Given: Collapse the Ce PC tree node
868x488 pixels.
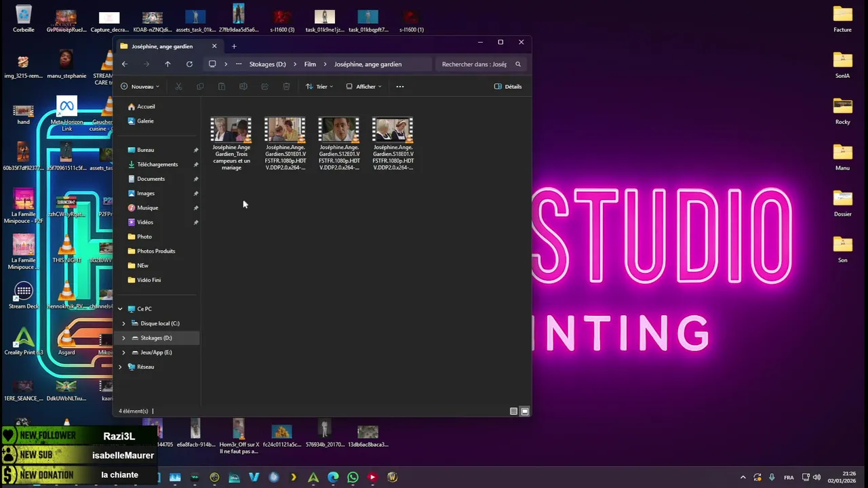Looking at the screenshot, I should (x=120, y=309).
